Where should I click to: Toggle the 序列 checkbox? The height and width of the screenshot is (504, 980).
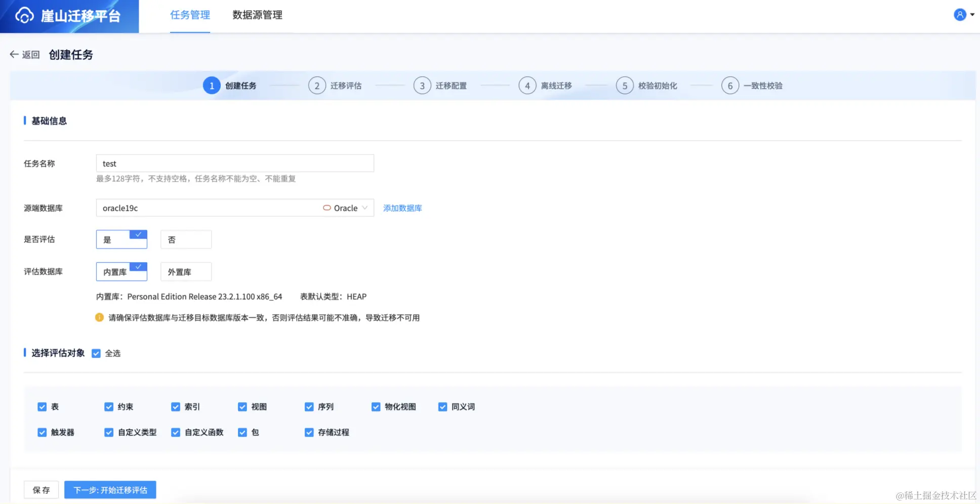(x=309, y=407)
